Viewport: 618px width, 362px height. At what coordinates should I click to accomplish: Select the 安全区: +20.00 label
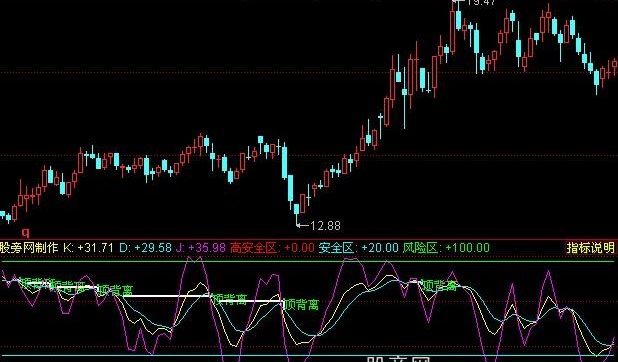(x=358, y=248)
